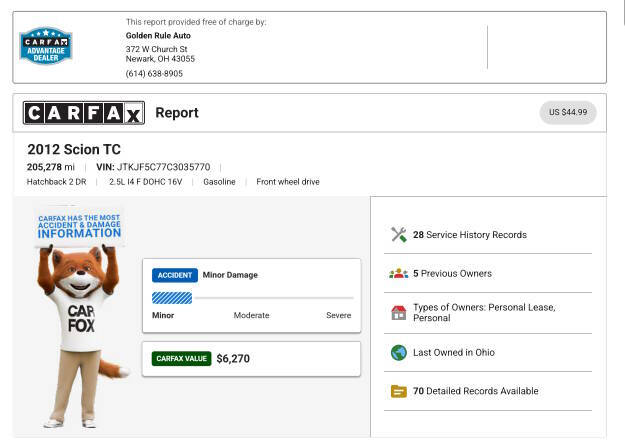The height and width of the screenshot is (443, 625).
Task: Click the Front wheel drive spec
Action: point(288,182)
